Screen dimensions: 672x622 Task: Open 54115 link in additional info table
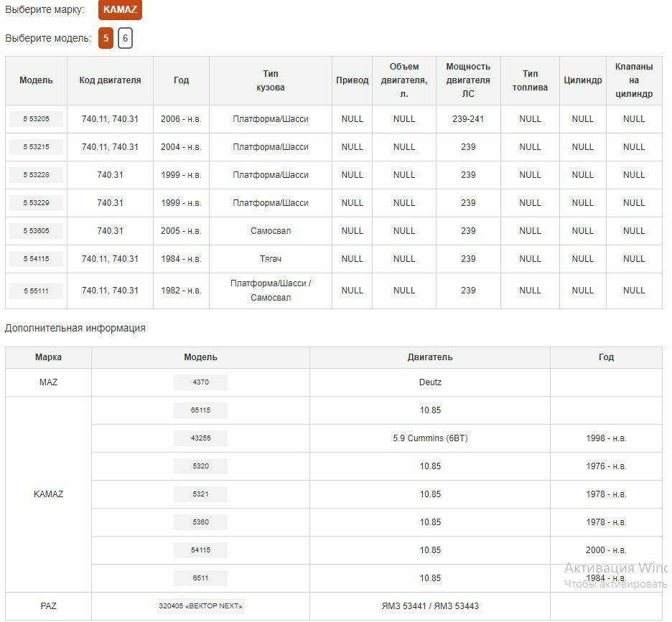pos(200,550)
